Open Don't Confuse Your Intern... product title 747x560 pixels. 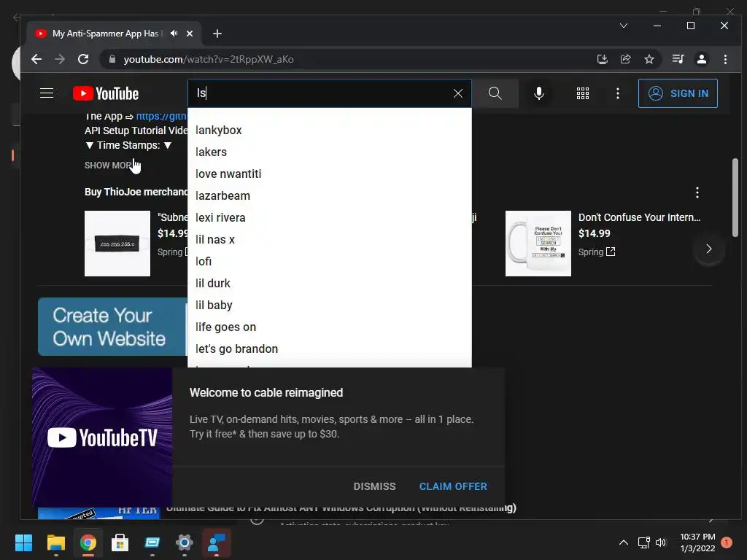[x=639, y=217]
